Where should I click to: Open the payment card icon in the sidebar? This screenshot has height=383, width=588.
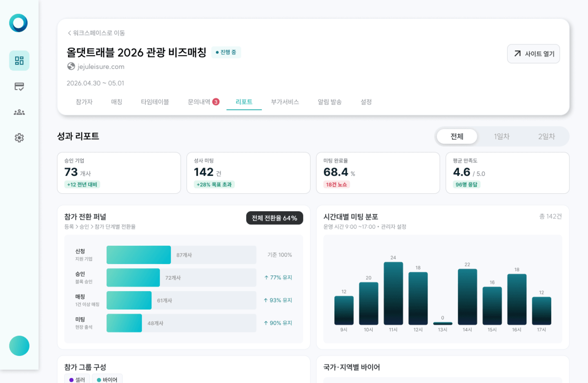19,87
